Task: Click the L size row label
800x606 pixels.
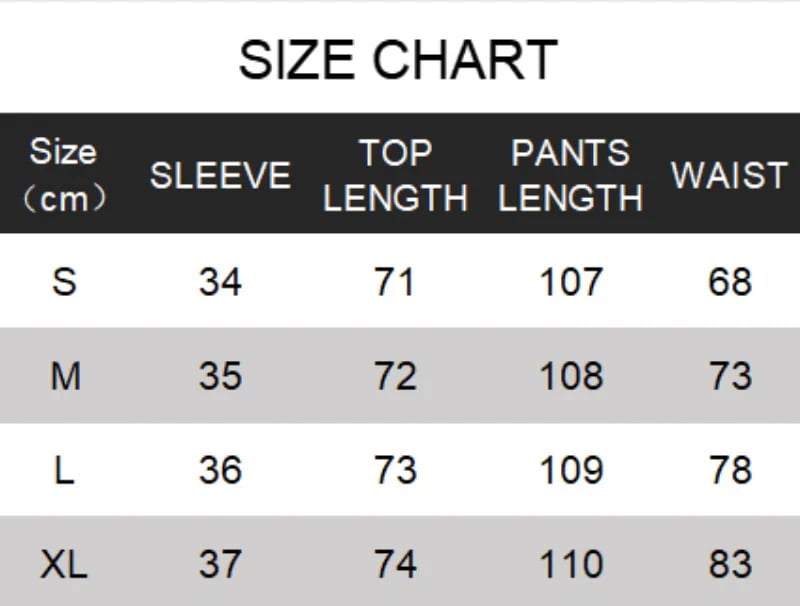Action: (x=64, y=470)
